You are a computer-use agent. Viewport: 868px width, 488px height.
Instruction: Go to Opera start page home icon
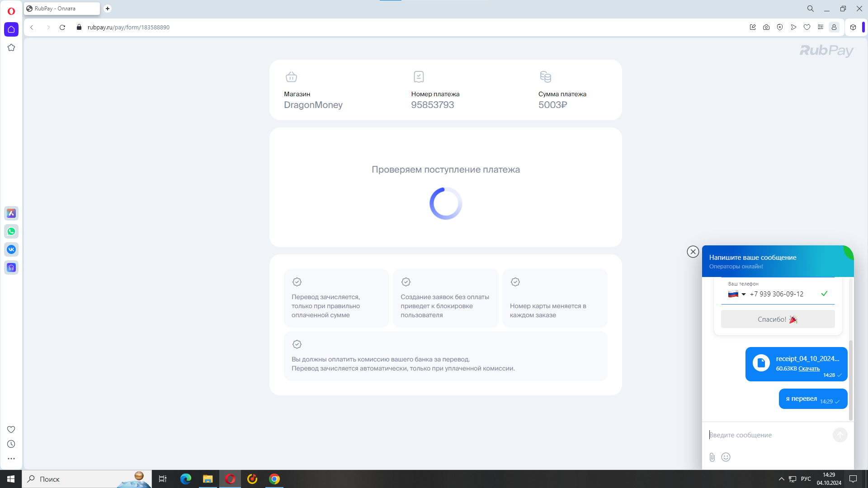(11, 29)
